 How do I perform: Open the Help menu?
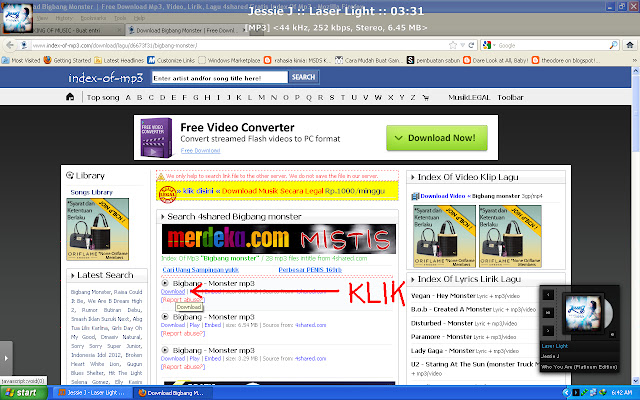[x=139, y=18]
